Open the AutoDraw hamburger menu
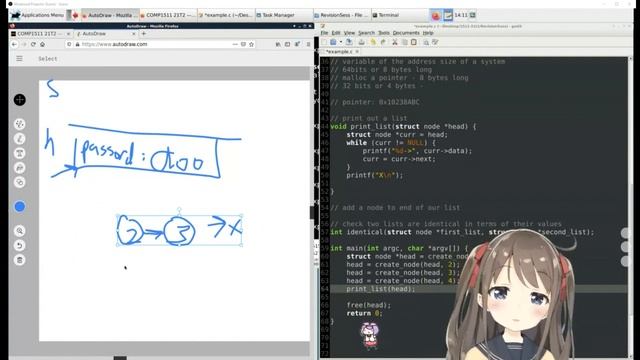Screen dimensions: 640x360 [x=19, y=59]
